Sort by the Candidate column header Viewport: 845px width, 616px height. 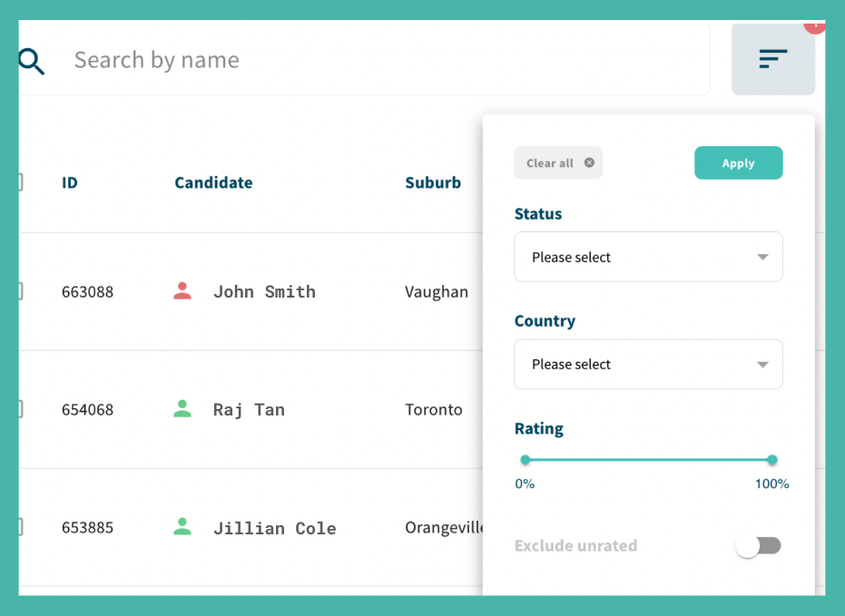tap(213, 182)
